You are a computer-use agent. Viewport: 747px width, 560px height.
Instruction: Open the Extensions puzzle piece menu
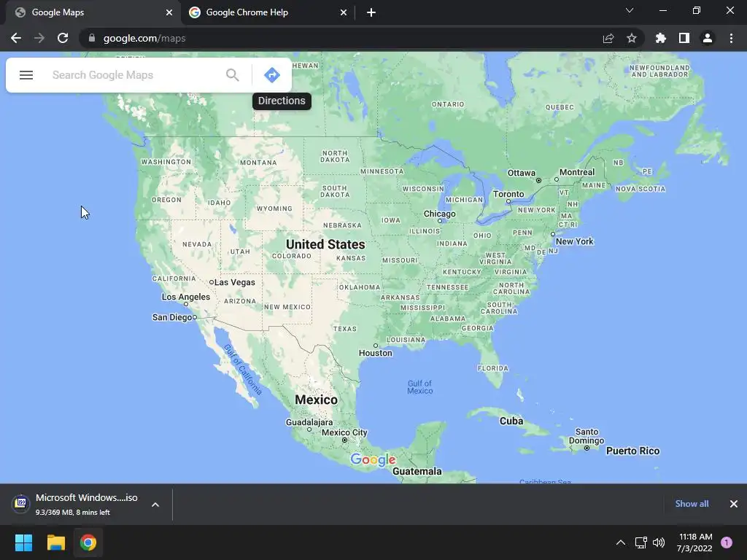tap(661, 38)
